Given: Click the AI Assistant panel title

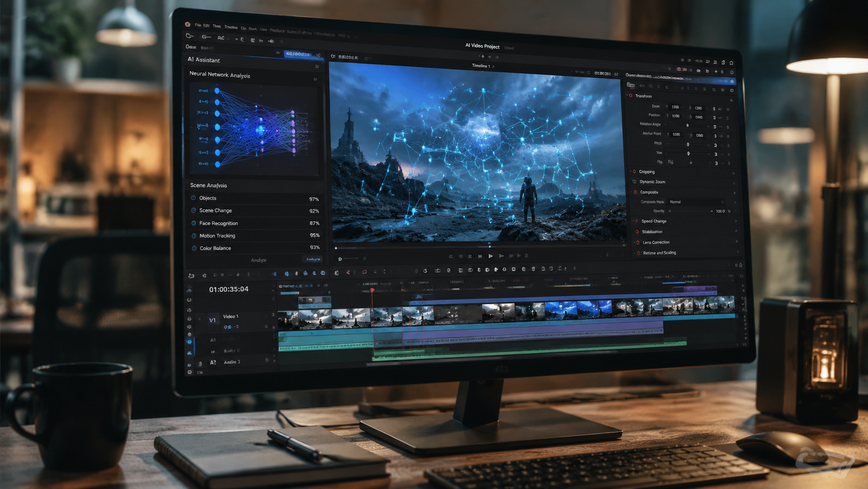Looking at the screenshot, I should point(204,60).
